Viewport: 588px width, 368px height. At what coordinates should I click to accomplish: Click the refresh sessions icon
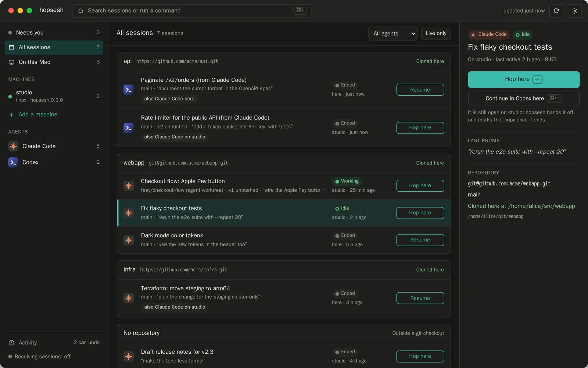point(556,11)
